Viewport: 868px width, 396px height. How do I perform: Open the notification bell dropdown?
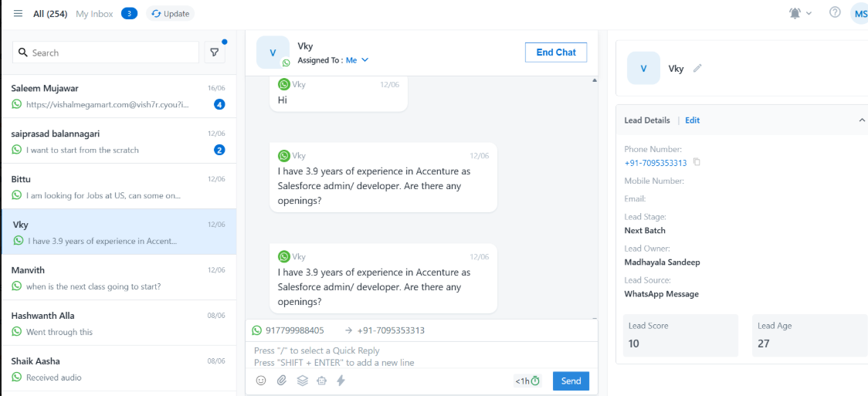(x=800, y=13)
